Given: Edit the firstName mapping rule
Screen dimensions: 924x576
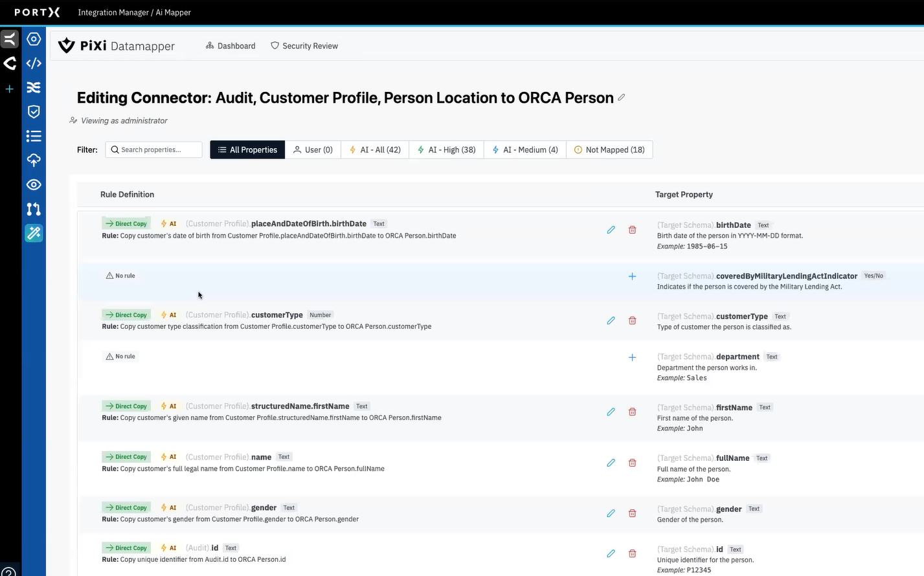Looking at the screenshot, I should (611, 412).
